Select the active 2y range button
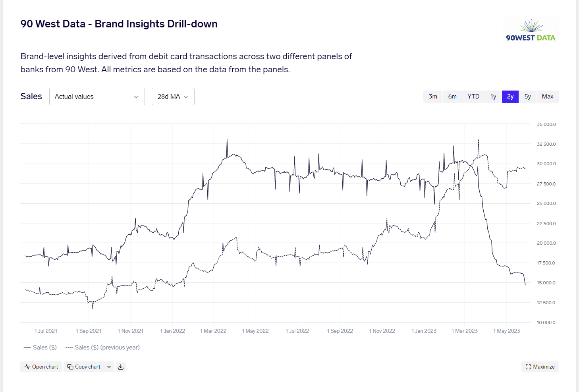Screen dimensions: 579x392 coord(510,97)
